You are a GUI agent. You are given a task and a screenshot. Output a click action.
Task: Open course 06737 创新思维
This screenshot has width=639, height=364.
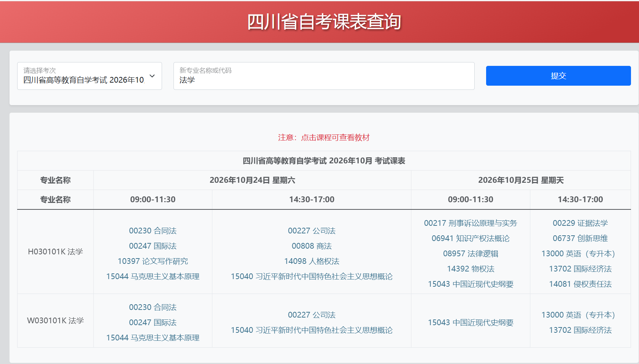click(x=580, y=238)
